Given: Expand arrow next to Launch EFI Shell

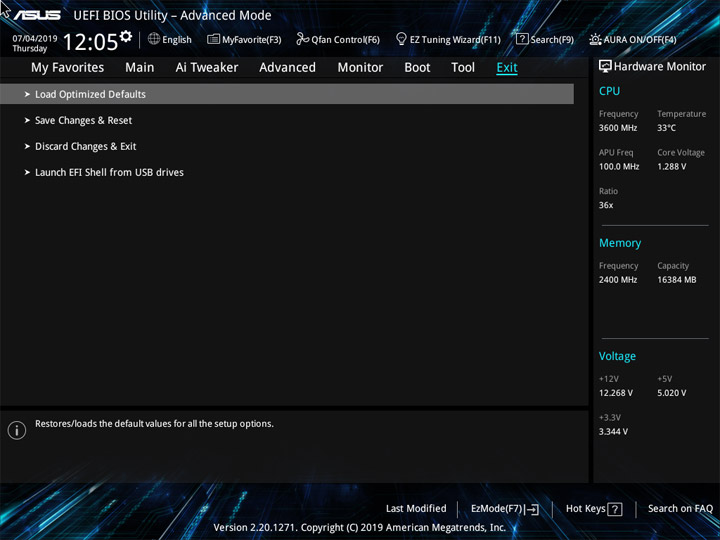Looking at the screenshot, I should click(x=27, y=173).
